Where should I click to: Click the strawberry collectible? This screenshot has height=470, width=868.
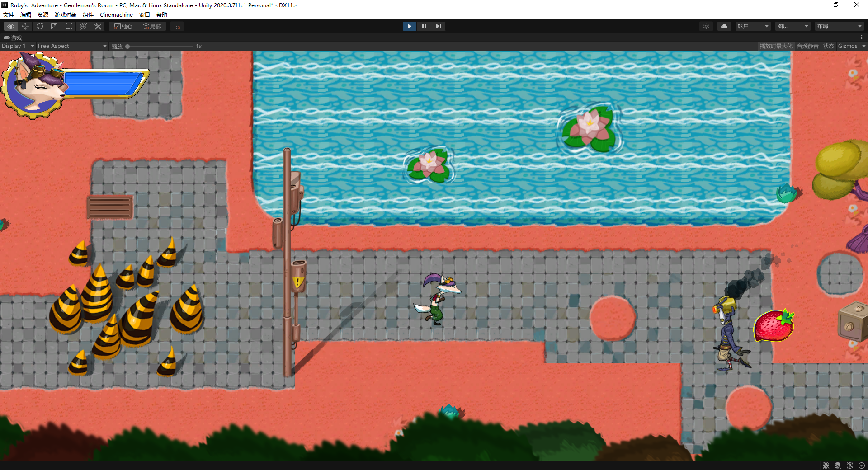coord(774,325)
